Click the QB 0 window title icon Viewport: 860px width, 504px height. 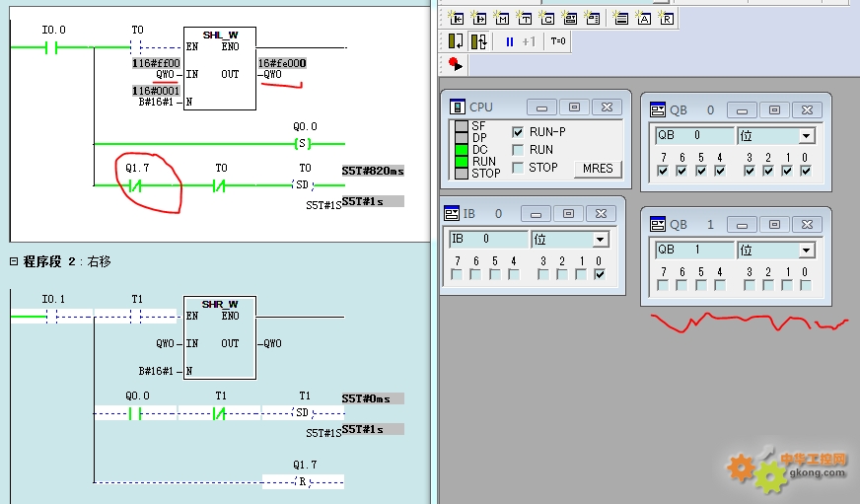(x=658, y=109)
